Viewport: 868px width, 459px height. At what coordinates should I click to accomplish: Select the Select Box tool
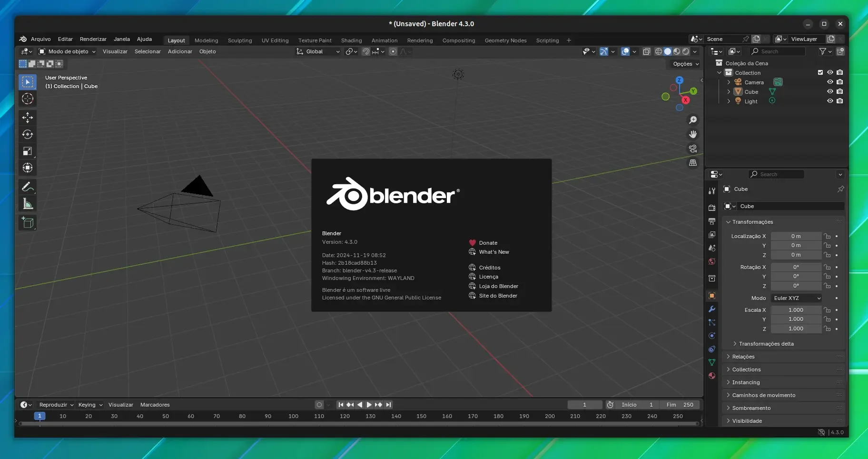tap(28, 82)
